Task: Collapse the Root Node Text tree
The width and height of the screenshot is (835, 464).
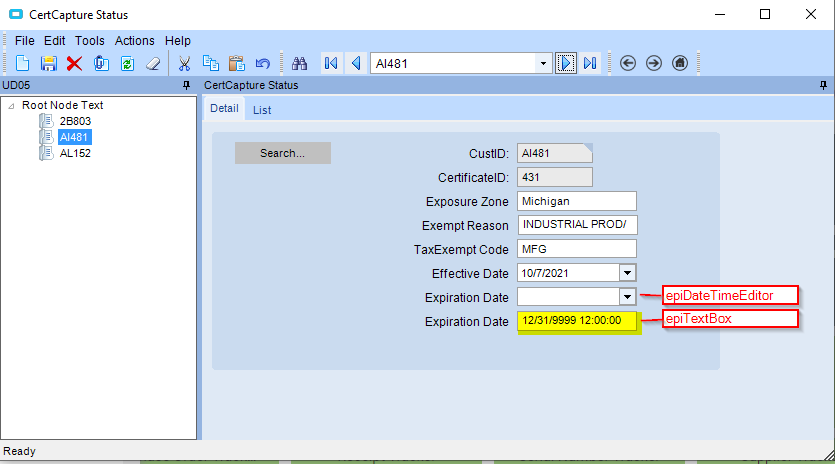Action: (11, 105)
